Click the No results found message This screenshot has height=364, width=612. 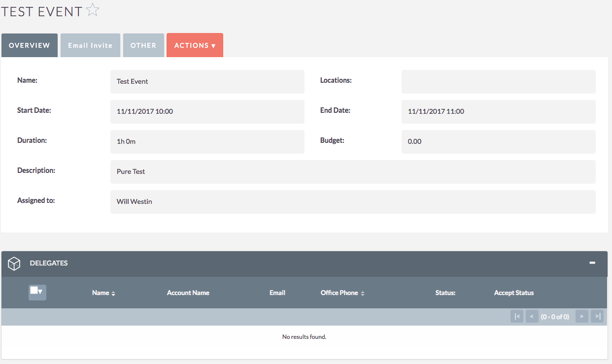[x=304, y=337]
